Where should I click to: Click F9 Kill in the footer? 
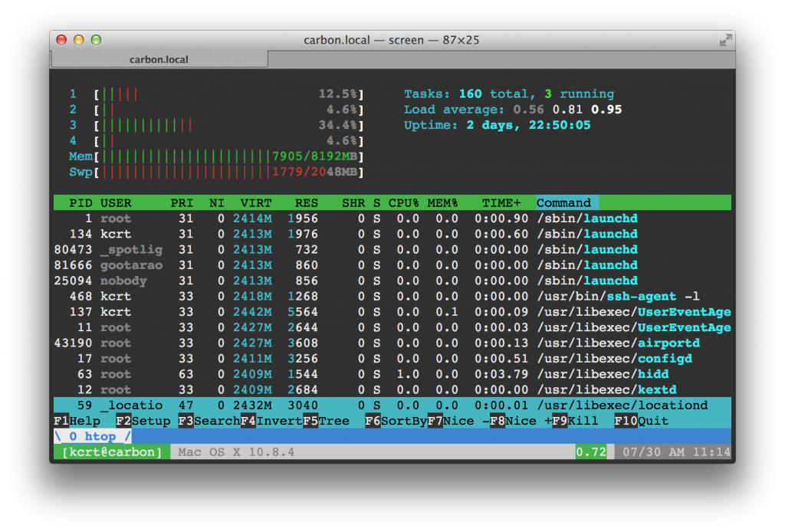(x=575, y=421)
